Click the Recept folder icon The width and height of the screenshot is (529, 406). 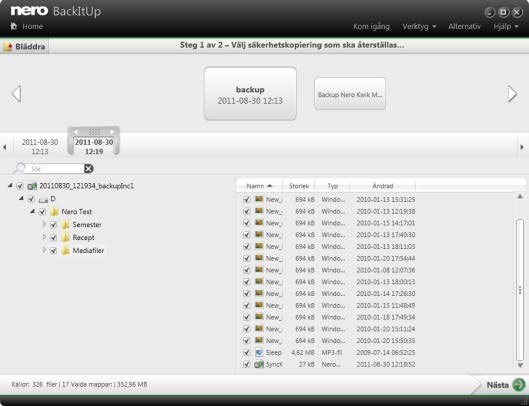tap(65, 238)
